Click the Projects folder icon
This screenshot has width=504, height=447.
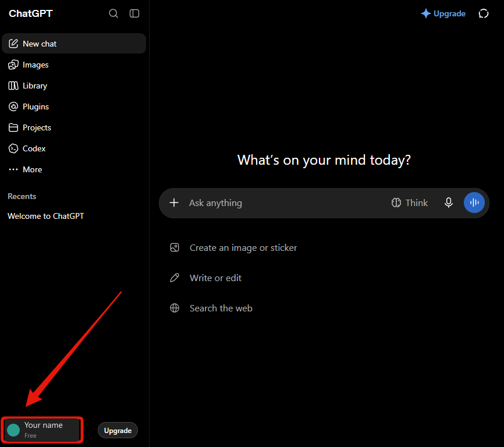13,127
